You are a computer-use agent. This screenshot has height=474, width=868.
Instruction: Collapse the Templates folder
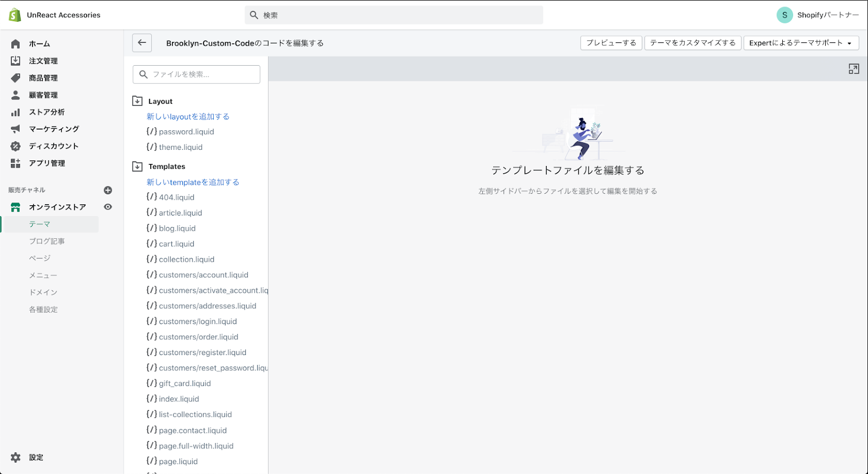coord(138,167)
